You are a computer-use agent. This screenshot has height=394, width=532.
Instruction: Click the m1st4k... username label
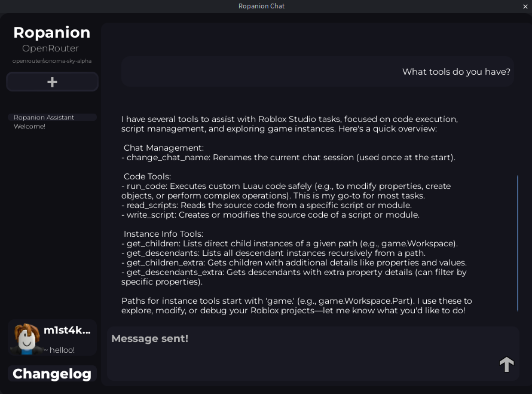67,330
